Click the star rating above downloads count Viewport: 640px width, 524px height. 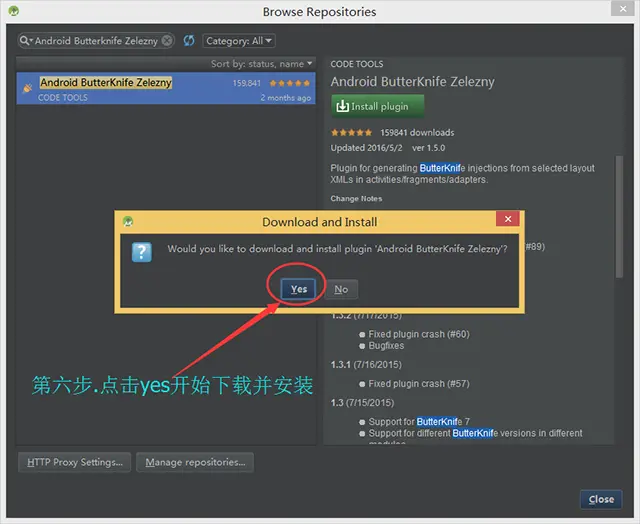351,133
